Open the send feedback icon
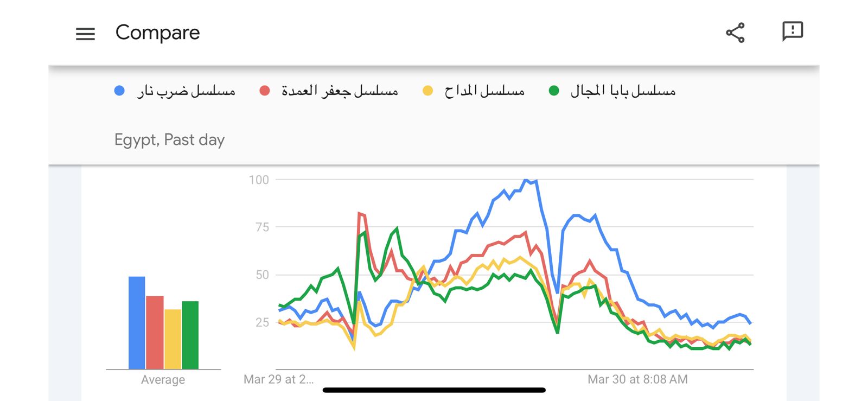 click(792, 31)
